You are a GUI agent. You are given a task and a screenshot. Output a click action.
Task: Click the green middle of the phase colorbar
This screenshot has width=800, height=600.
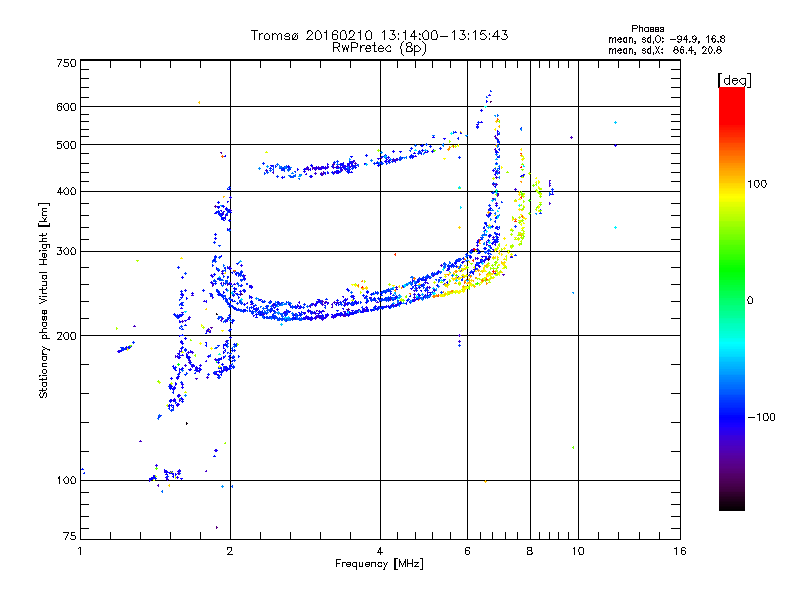732,278
